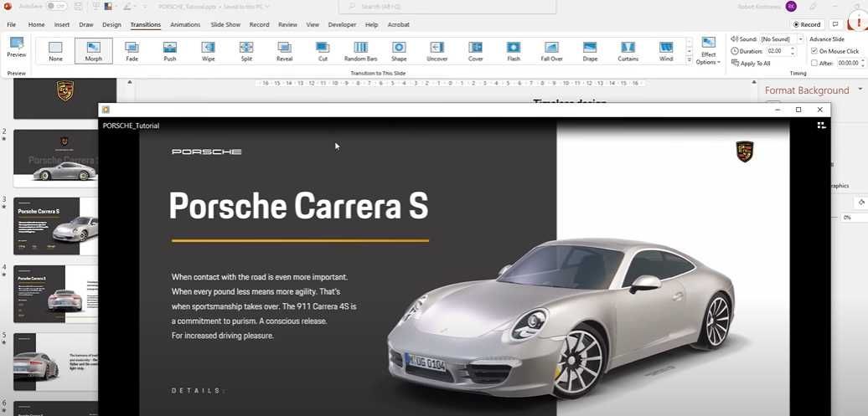The image size is (868, 416).
Task: Click the user account avatar
Action: click(791, 7)
